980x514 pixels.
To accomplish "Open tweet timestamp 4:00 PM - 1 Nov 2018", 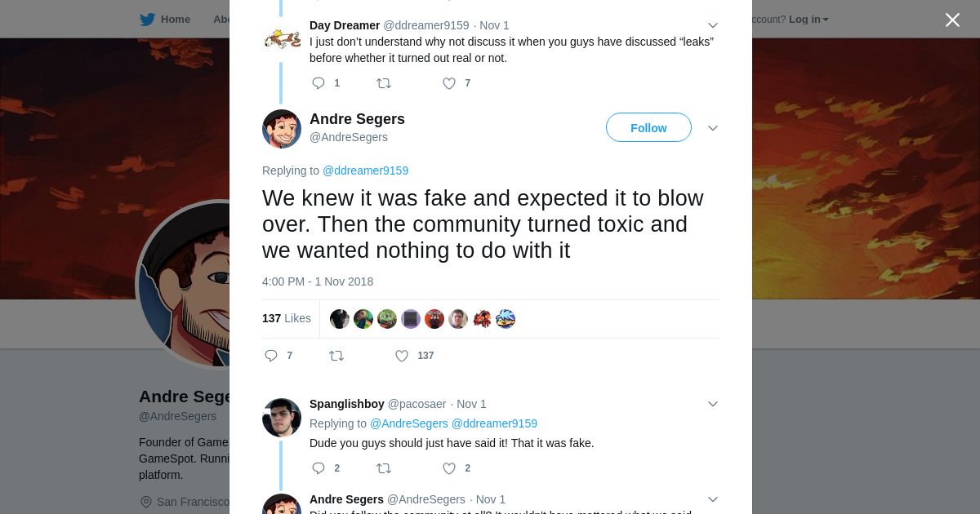I will pos(318,281).
